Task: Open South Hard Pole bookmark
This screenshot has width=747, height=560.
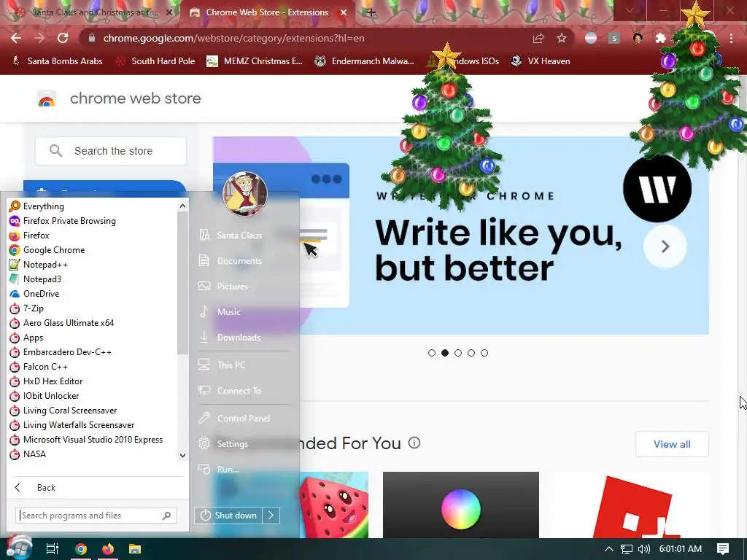Action: [155, 61]
